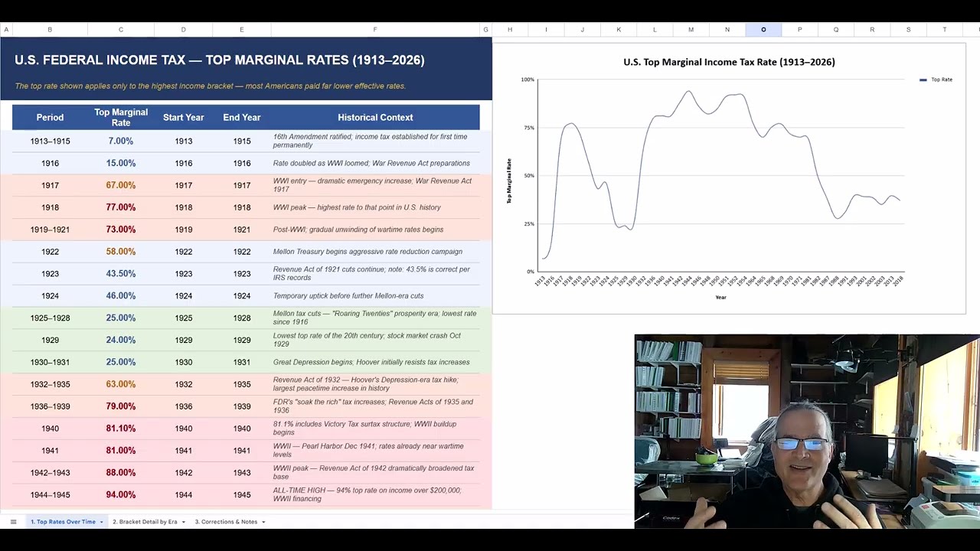Click the 'Top Marginal Rate' header cell
Screen dimensions: 980x551
click(x=121, y=117)
